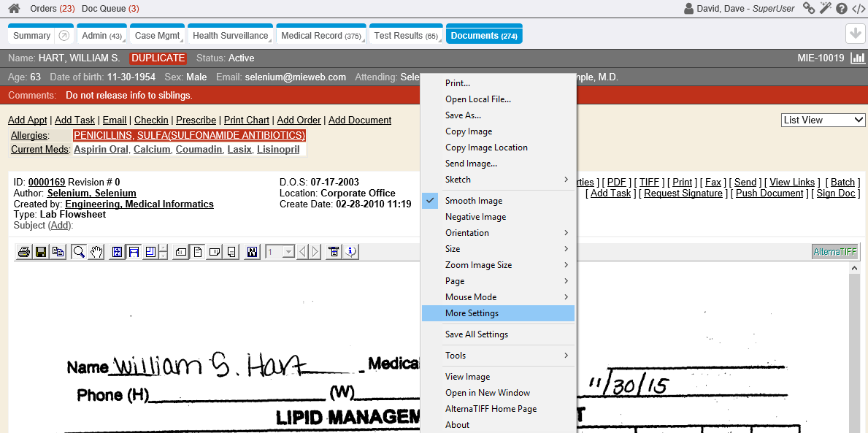The height and width of the screenshot is (433, 868).
Task: Toggle Negative Image in context menu
Action: click(475, 217)
